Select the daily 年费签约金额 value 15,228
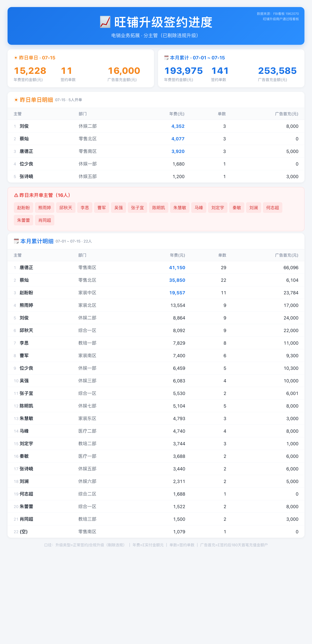 (x=30, y=71)
